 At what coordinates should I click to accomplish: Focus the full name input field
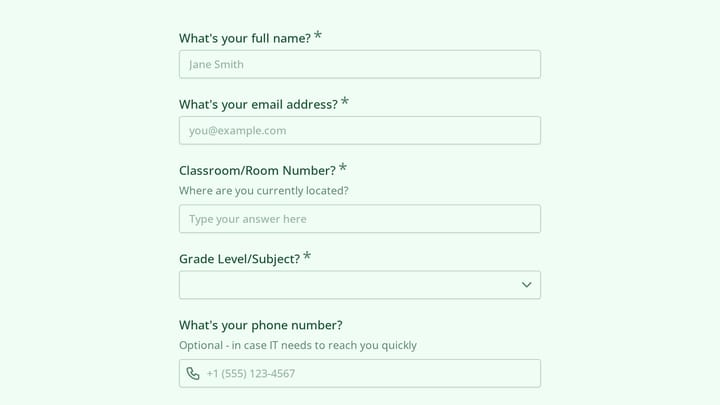360,64
